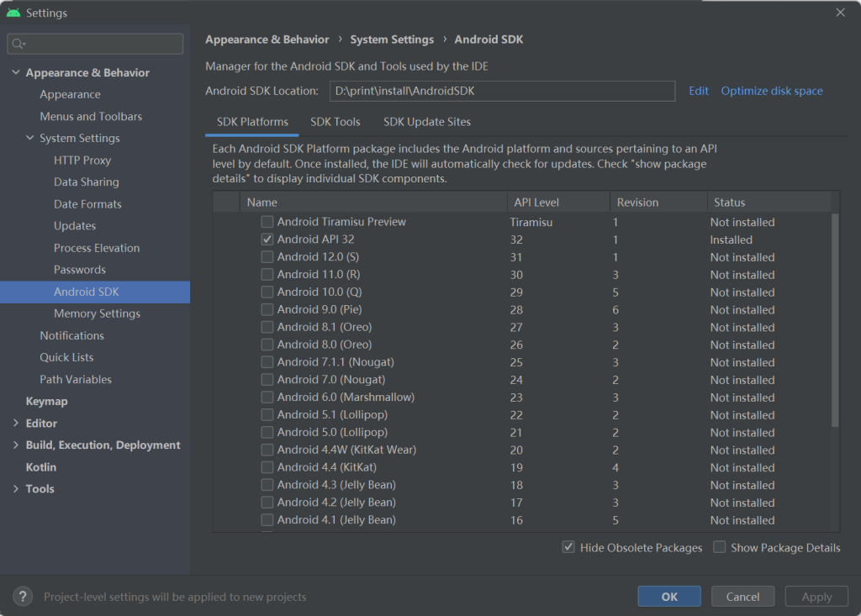
Task: Click the help question mark icon
Action: pos(23,596)
